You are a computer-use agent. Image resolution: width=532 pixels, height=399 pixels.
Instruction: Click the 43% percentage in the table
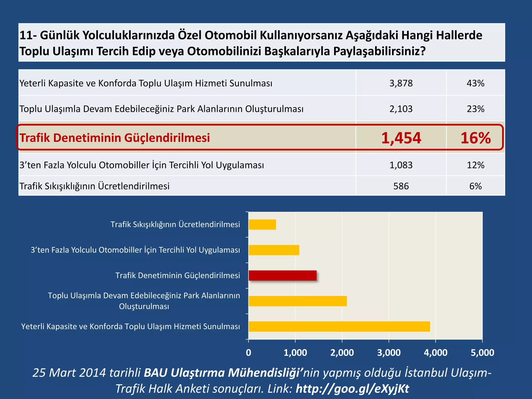click(475, 83)
